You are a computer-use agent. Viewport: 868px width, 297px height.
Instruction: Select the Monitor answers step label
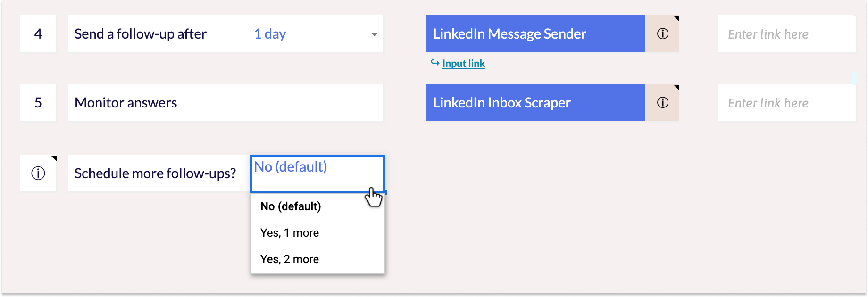(125, 102)
